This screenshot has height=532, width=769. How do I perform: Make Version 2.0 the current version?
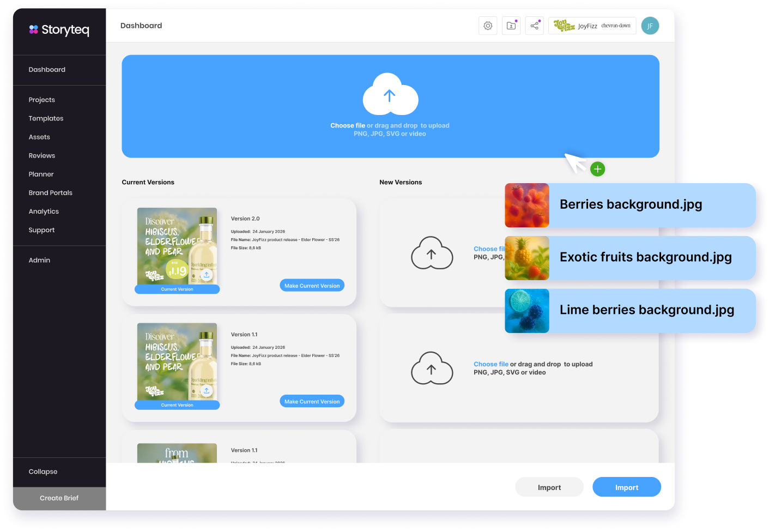pyautogui.click(x=312, y=286)
